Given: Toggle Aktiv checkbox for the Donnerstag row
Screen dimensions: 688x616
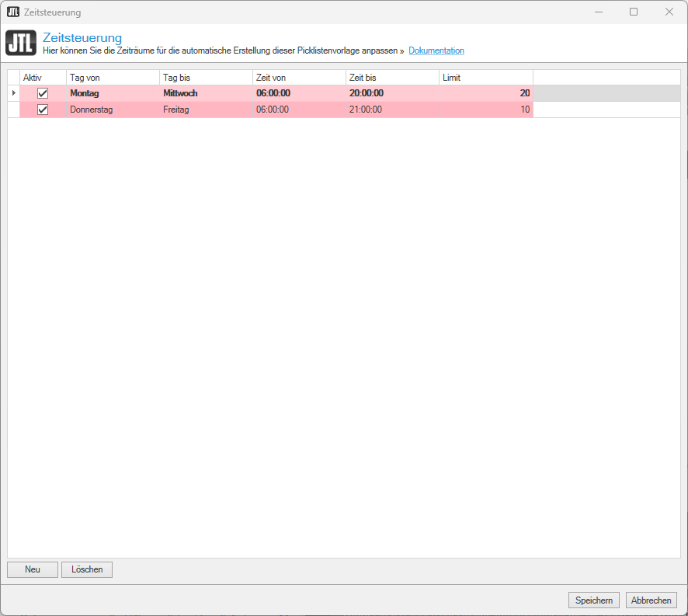Looking at the screenshot, I should pos(43,110).
